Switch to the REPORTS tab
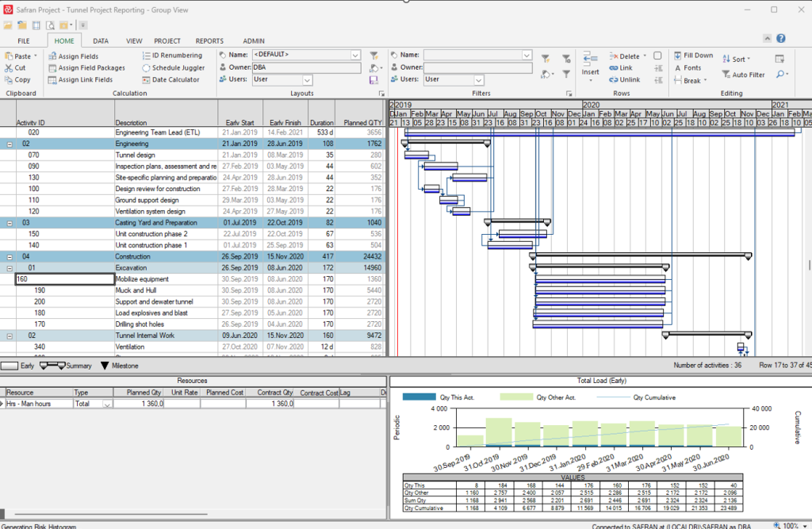This screenshot has width=812, height=529. (209, 41)
